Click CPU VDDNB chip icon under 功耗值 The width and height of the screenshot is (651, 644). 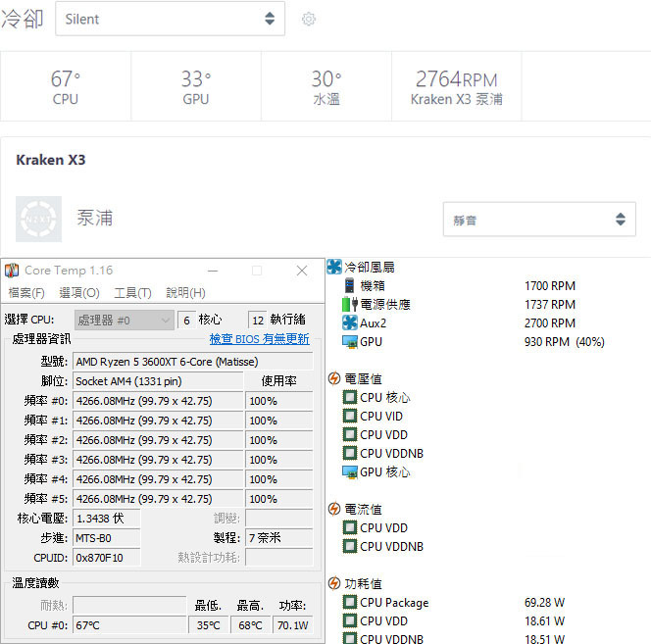[x=350, y=638]
